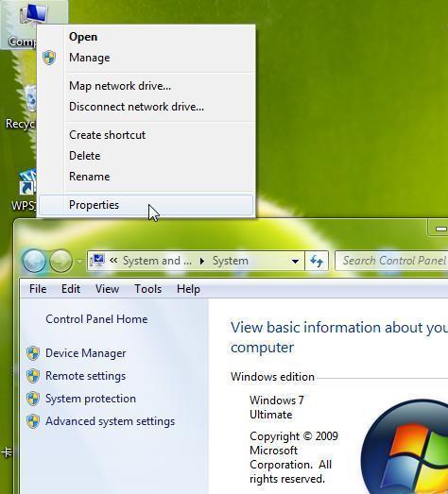Go to Control Panel Home

pos(96,319)
